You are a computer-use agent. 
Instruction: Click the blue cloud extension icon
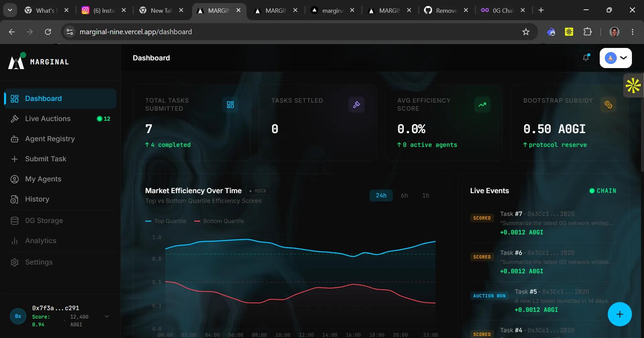(x=551, y=32)
